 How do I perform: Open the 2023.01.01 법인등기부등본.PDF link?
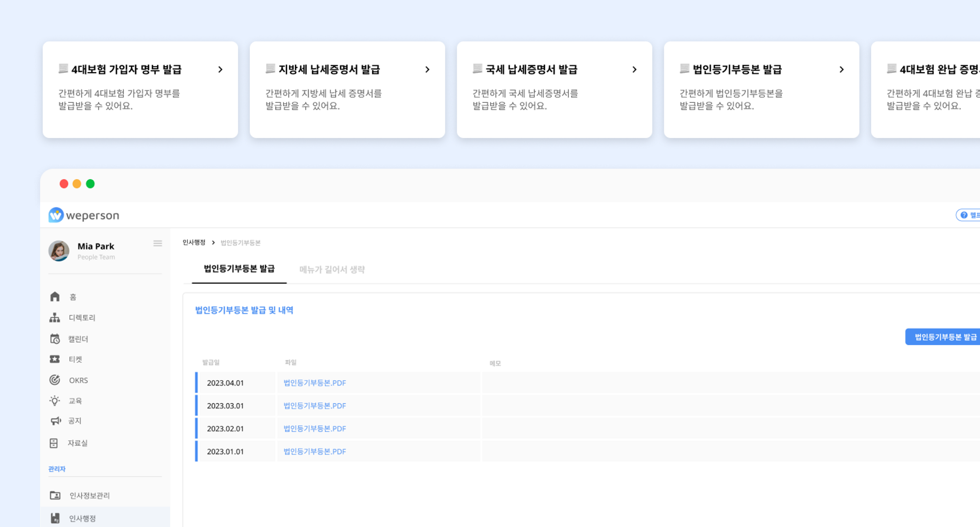click(315, 452)
